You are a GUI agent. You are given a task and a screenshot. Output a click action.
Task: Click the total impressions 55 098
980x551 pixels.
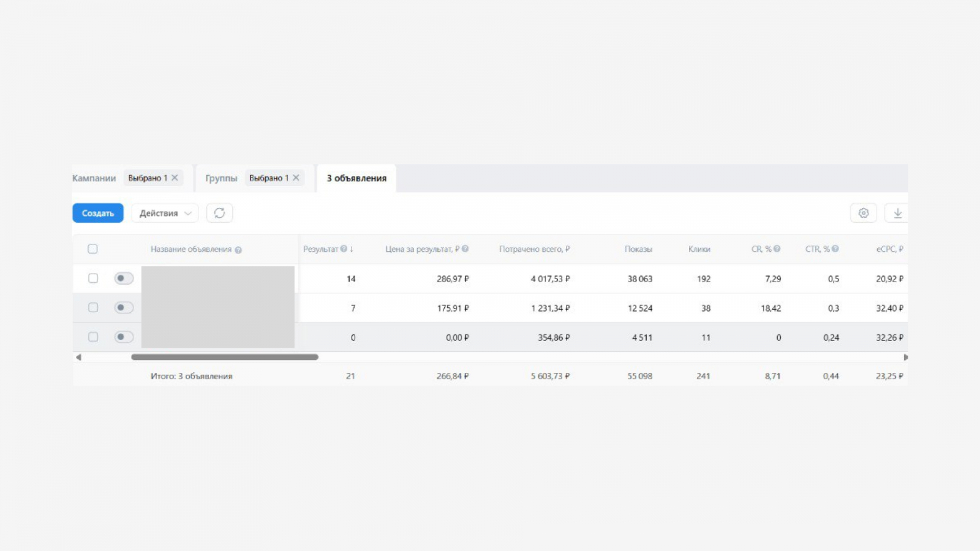click(639, 376)
